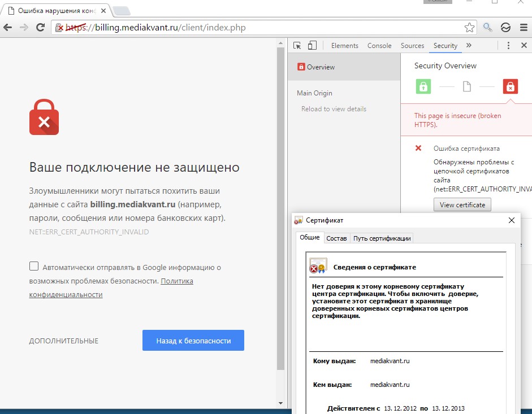Close the DevTools panel
Viewport: 532px width, 414px height.
pyautogui.click(x=524, y=46)
